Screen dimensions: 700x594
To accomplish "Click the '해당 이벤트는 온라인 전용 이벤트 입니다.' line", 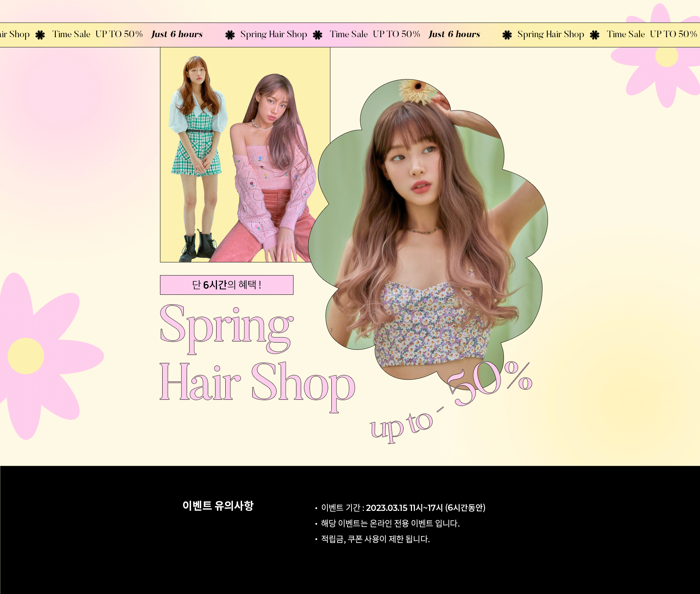I will (390, 523).
